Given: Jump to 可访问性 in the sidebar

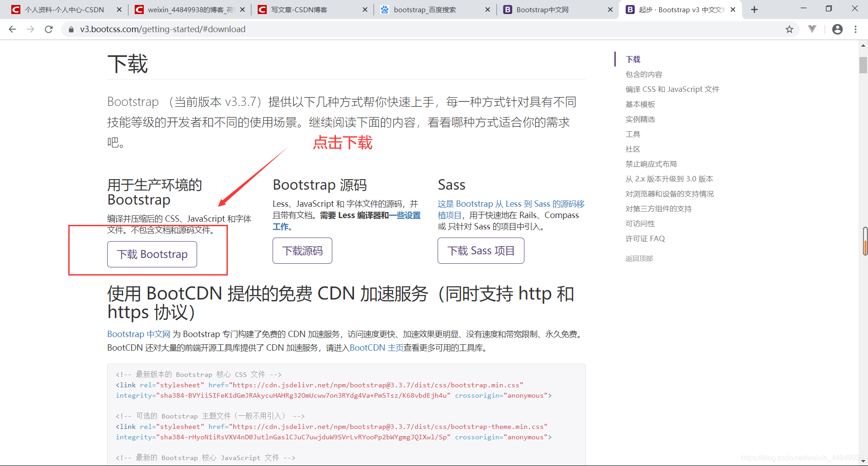Looking at the screenshot, I should click(x=640, y=223).
